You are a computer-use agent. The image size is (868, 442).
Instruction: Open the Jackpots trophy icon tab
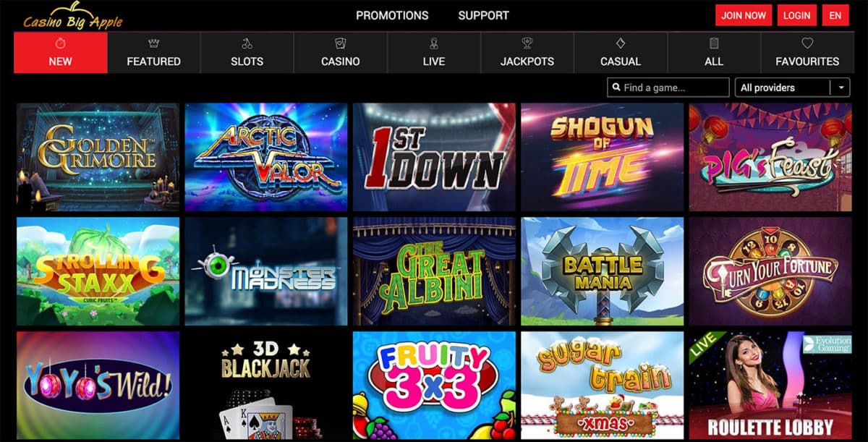click(527, 53)
